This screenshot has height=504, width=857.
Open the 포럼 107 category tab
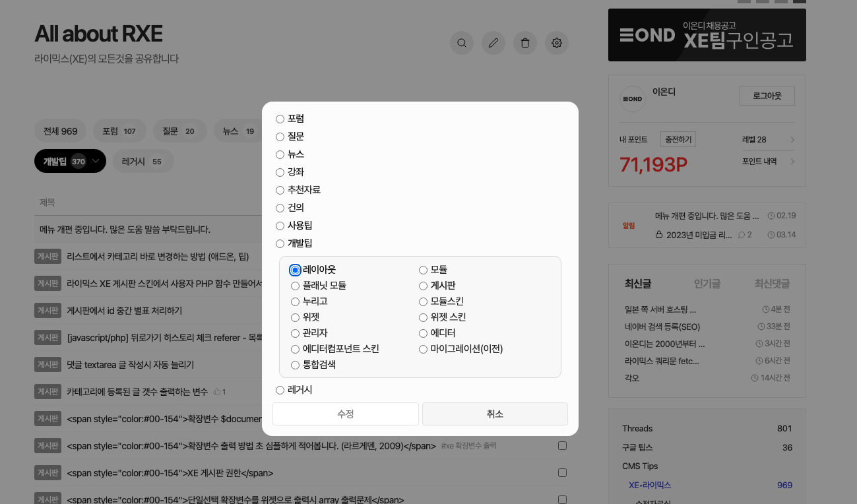click(119, 131)
